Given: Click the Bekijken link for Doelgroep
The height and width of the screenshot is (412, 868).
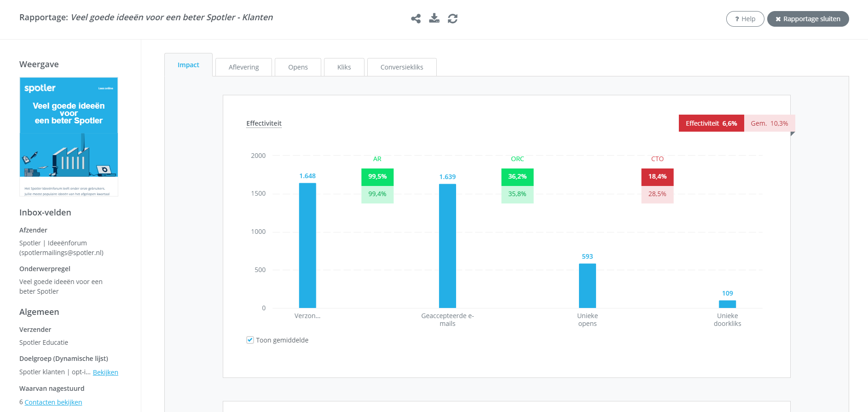Looking at the screenshot, I should click(105, 372).
